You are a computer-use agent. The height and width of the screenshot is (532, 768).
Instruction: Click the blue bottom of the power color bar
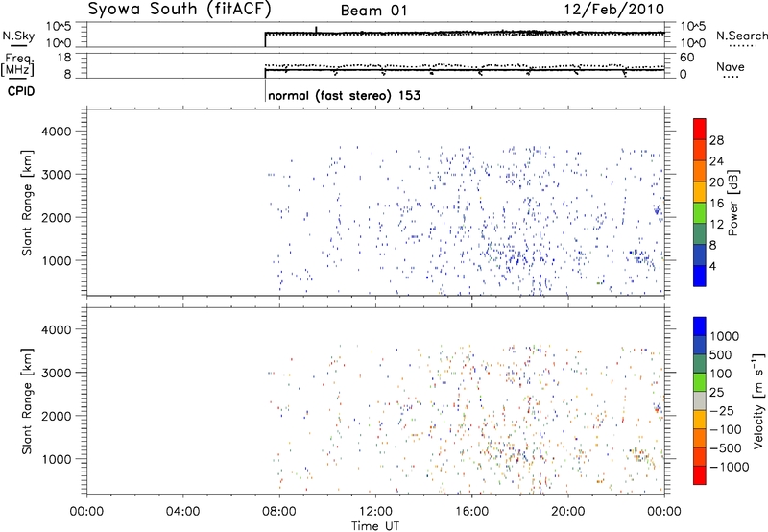point(700,276)
